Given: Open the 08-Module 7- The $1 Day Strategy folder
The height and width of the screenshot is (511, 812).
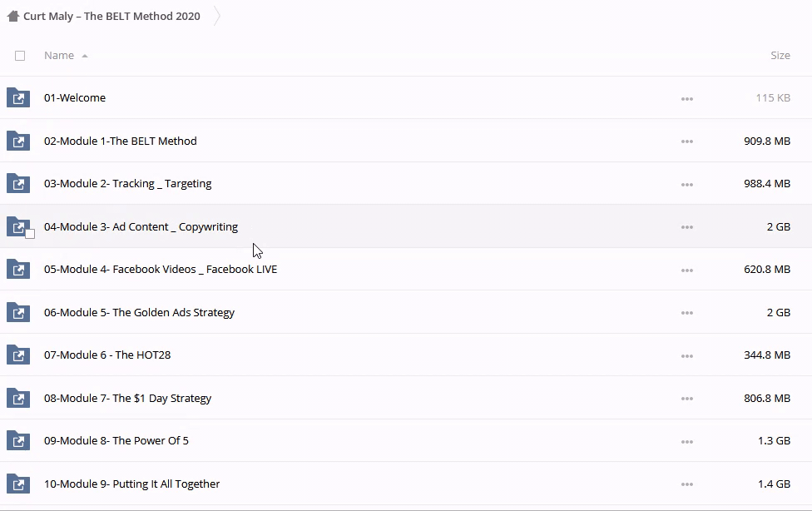Looking at the screenshot, I should coord(127,398).
